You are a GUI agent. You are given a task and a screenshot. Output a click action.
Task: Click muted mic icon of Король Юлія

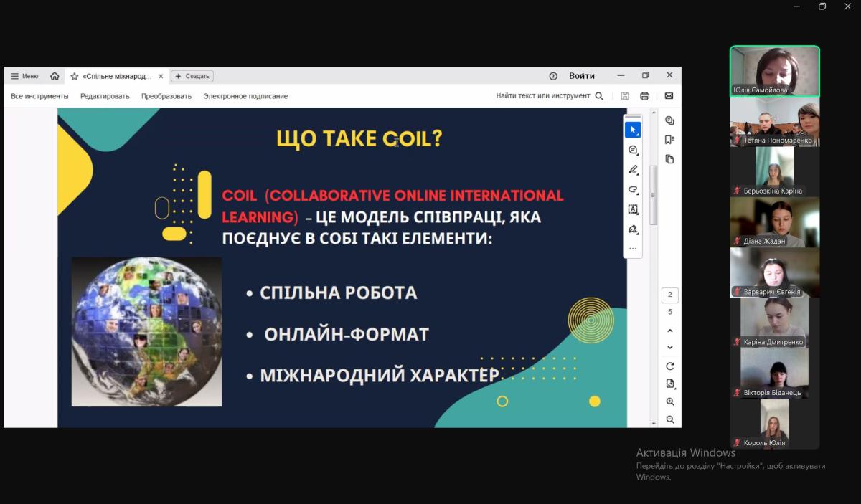click(x=737, y=443)
